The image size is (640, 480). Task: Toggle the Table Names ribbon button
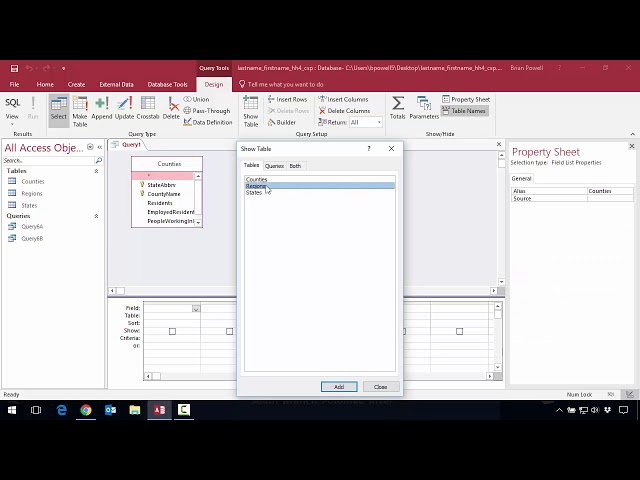464,111
